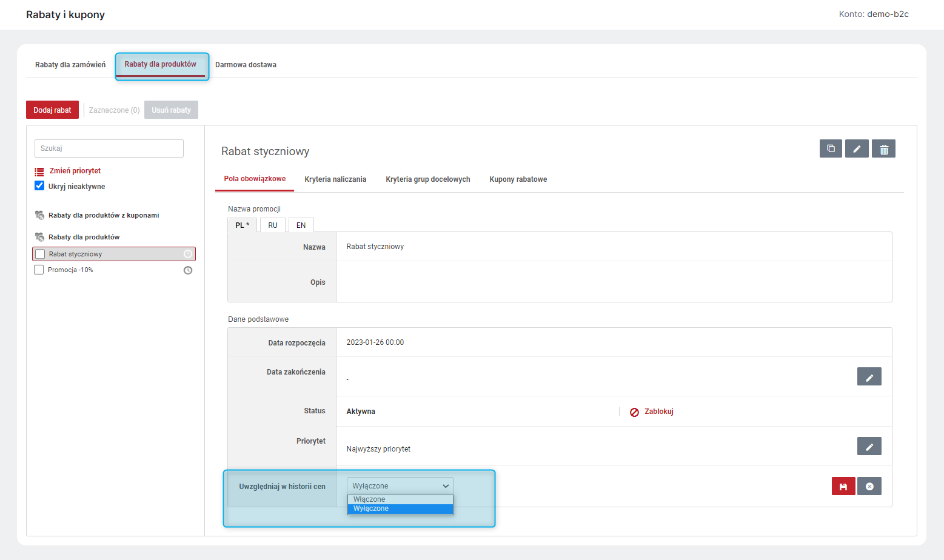944x560 pixels.
Task: Click the clock icon next to Promocja -10%
Action: click(x=188, y=270)
